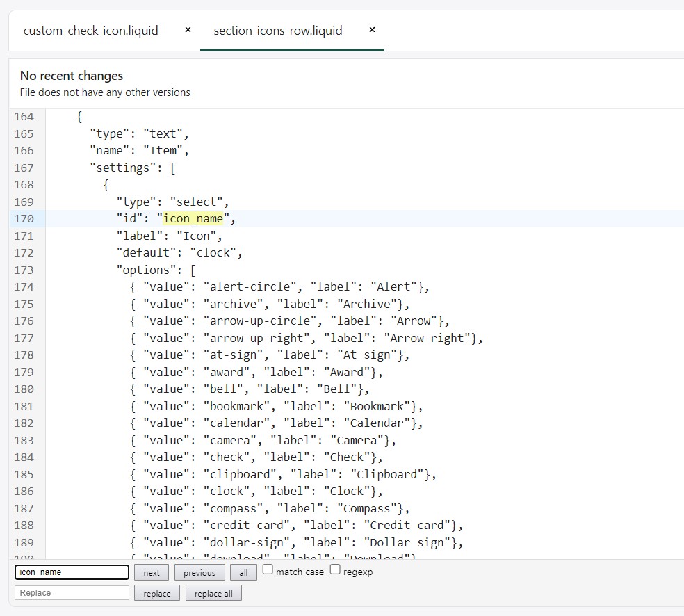The width and height of the screenshot is (684, 616).
Task: Click the next search result button
Action: coord(152,572)
